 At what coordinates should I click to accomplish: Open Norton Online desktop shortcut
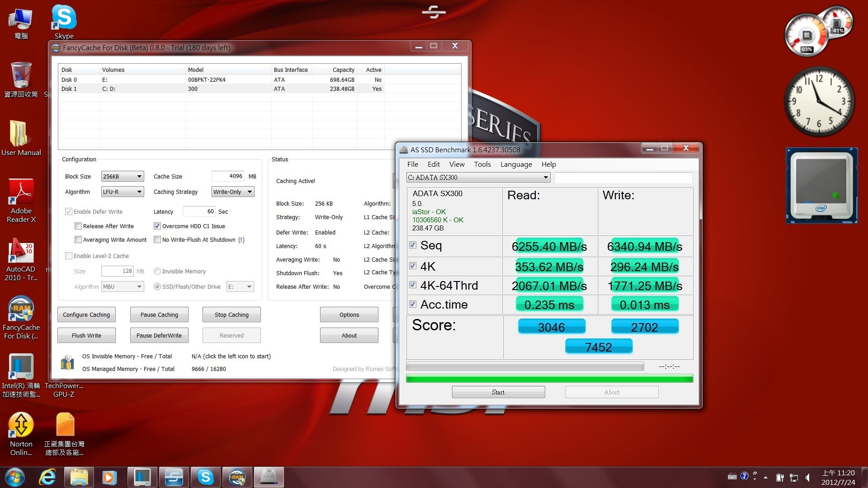click(21, 434)
